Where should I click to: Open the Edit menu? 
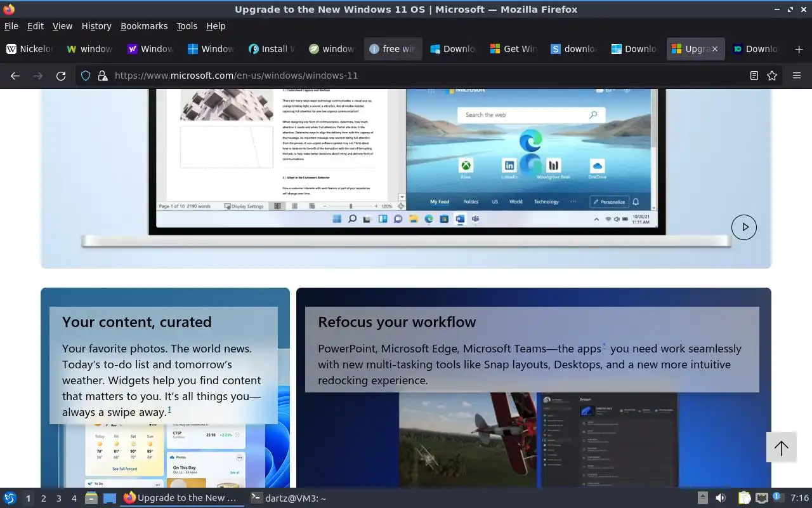(36, 26)
